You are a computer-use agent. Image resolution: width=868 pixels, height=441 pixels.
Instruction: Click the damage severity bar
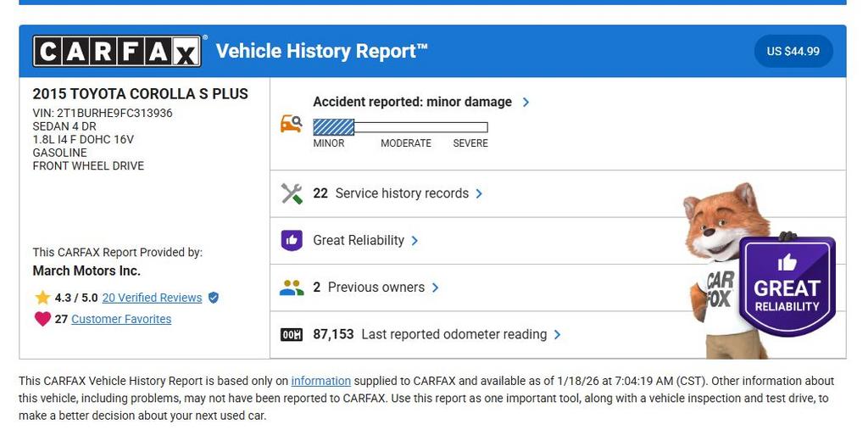[x=400, y=127]
